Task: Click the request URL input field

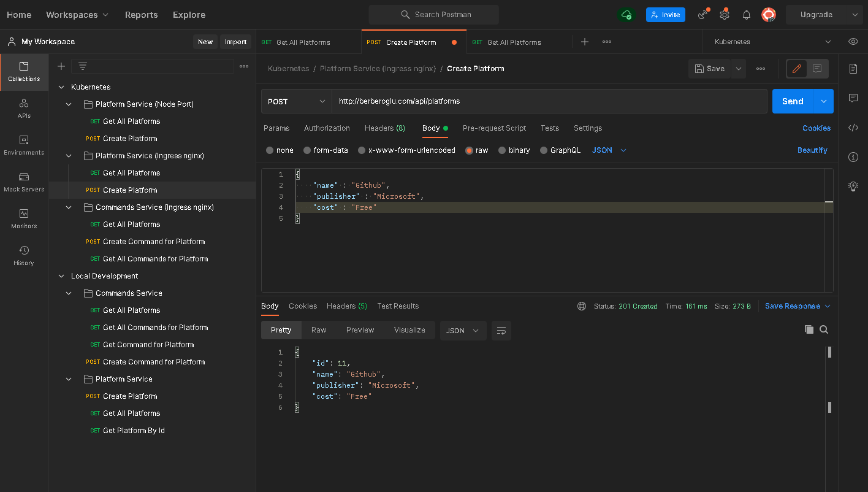Action: coord(549,101)
